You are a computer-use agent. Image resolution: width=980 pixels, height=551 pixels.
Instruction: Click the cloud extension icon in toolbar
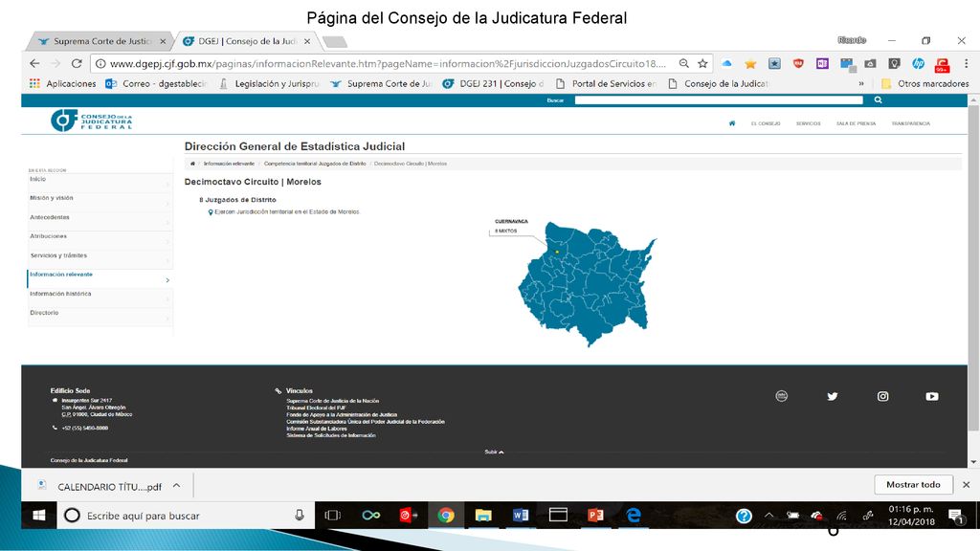726,64
